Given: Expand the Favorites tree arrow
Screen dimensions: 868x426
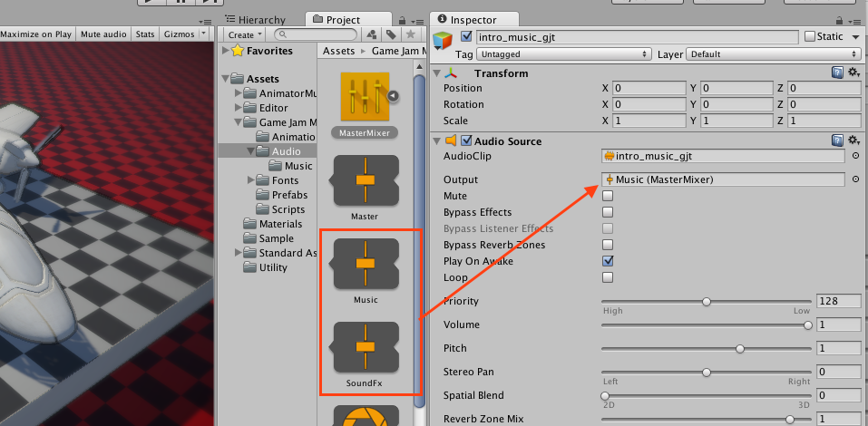Looking at the screenshot, I should (225, 51).
